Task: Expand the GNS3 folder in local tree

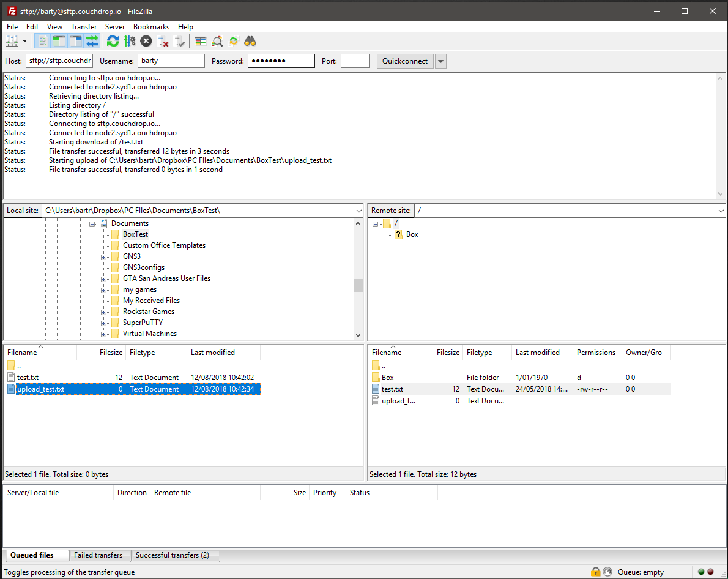Action: pos(103,256)
